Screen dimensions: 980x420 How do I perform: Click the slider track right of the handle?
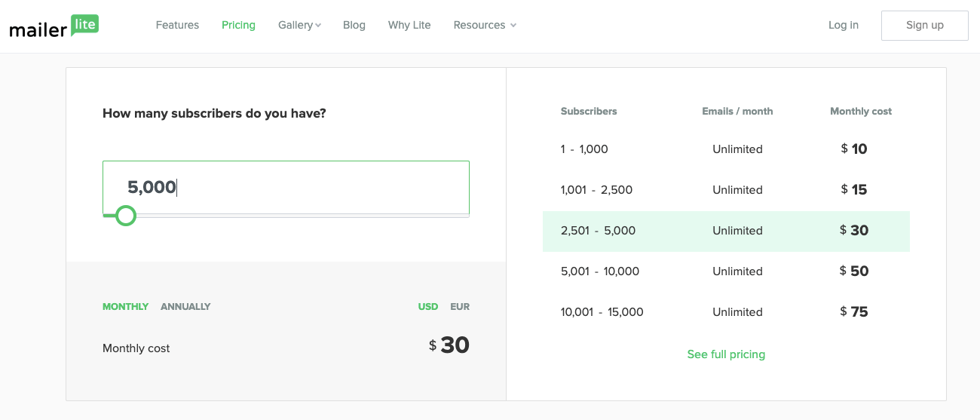click(303, 216)
